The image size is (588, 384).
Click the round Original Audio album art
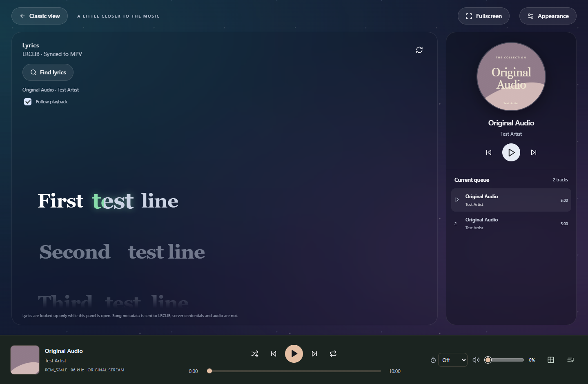tap(511, 77)
